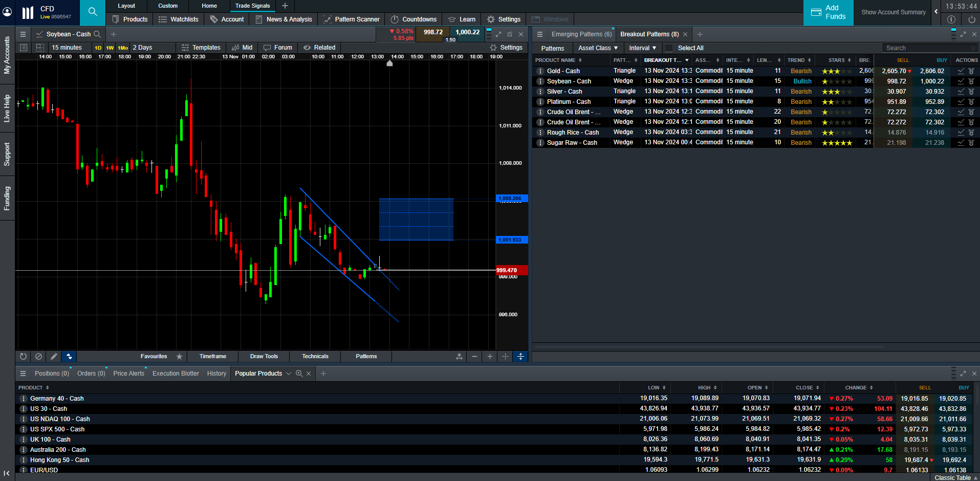This screenshot has width=980, height=481.
Task: Click the medal icon in Soybean - Cash actions
Action: pos(971,81)
